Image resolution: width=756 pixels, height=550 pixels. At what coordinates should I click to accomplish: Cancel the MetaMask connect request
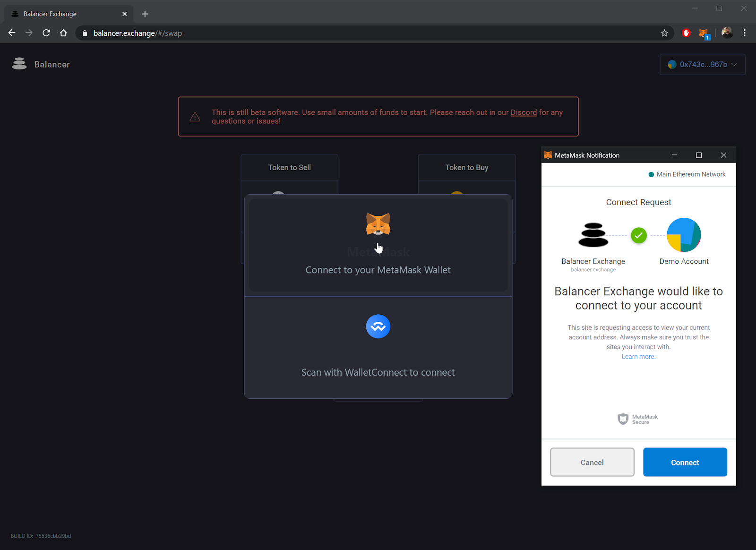pos(592,462)
